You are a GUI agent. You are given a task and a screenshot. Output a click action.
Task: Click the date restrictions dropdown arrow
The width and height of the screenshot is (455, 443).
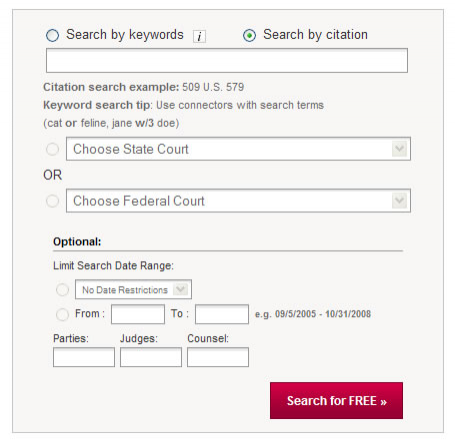point(181,289)
